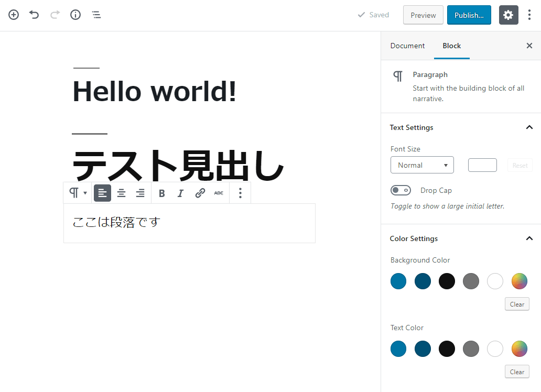Insert a link in paragraph

pyautogui.click(x=200, y=193)
